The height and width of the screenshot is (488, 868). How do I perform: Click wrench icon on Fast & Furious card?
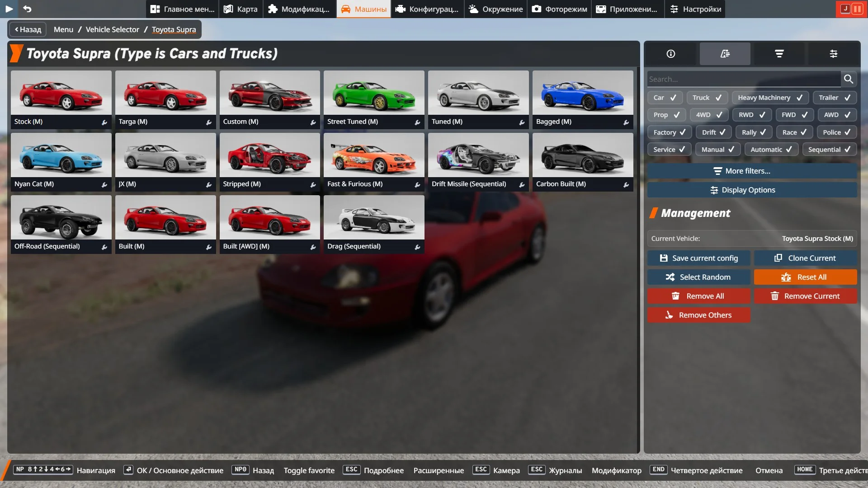coord(417,184)
